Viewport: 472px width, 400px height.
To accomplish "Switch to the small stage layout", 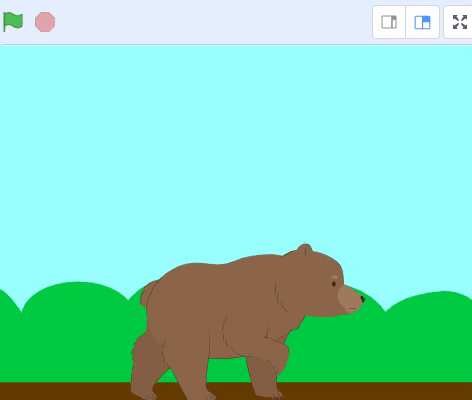I will click(389, 22).
